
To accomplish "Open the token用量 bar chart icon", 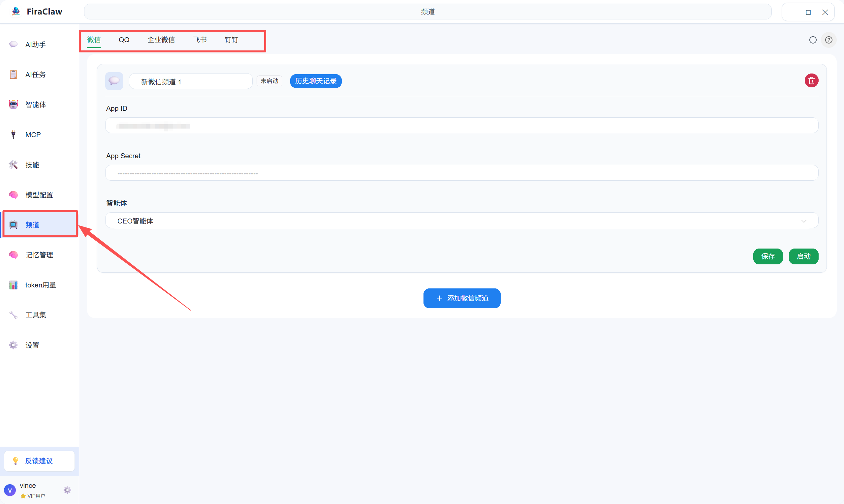I will point(13,285).
